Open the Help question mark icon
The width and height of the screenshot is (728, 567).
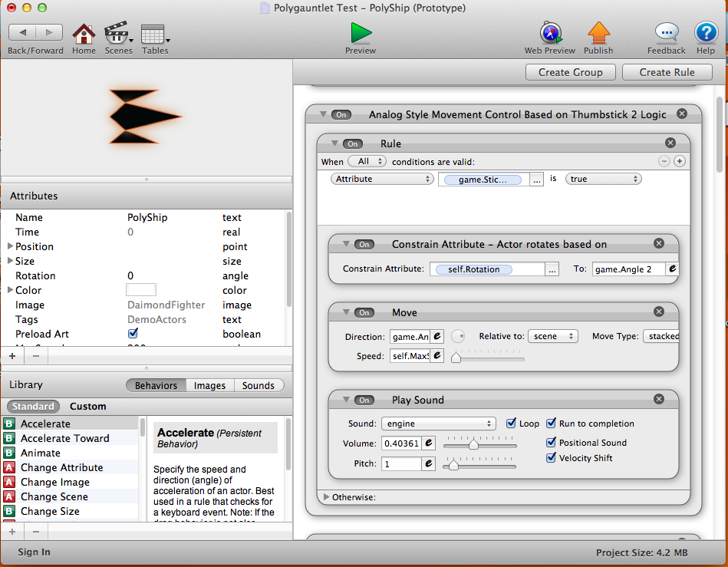[705, 34]
